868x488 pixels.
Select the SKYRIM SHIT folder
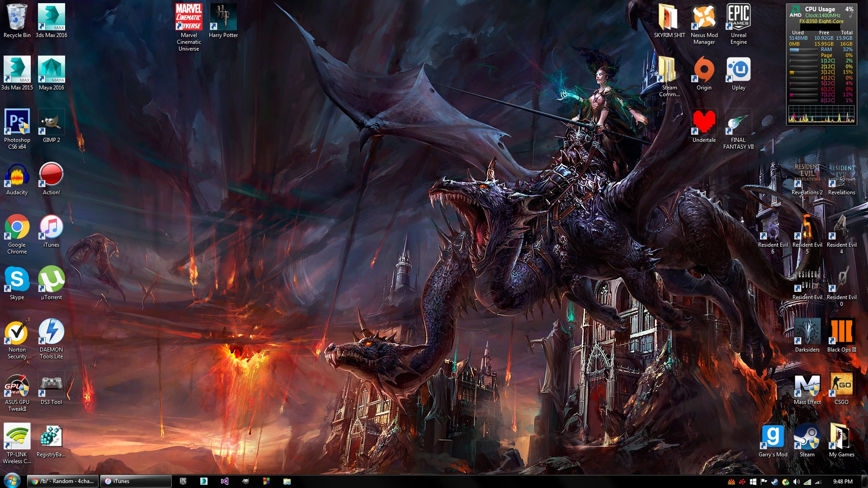[x=670, y=21]
